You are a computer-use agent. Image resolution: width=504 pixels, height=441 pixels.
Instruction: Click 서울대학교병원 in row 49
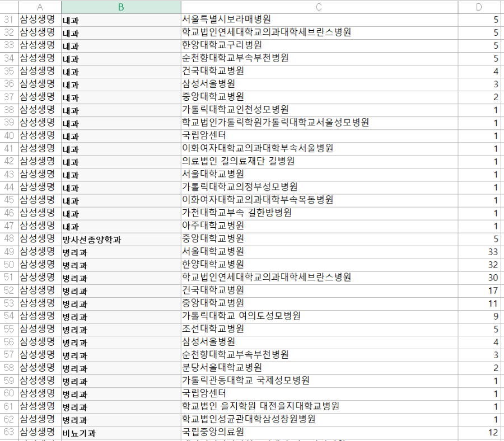319,252
